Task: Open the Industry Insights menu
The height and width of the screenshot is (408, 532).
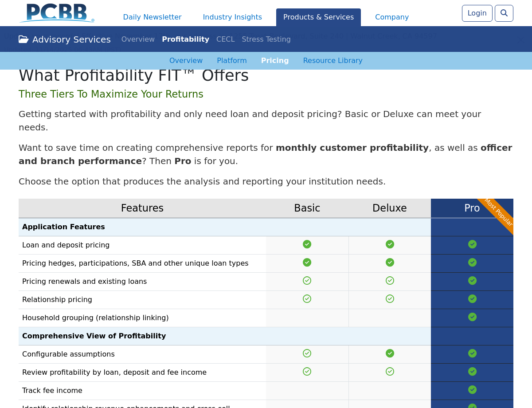Action: pos(232,17)
